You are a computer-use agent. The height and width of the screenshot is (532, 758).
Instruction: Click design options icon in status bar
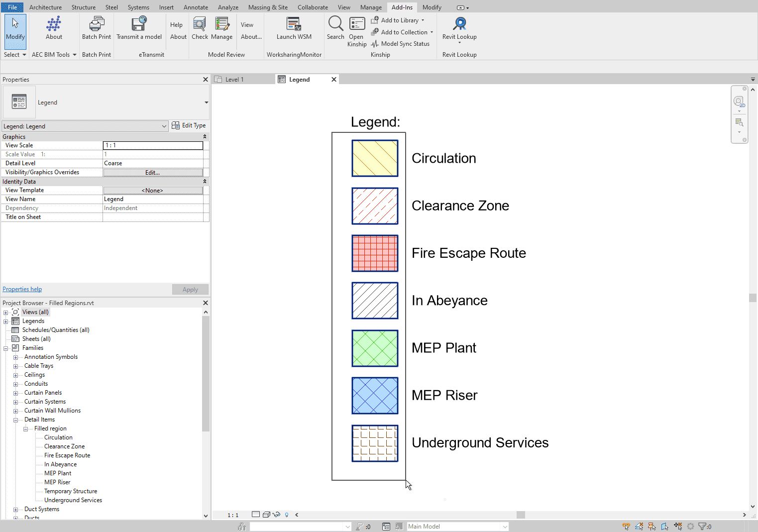(x=386, y=527)
